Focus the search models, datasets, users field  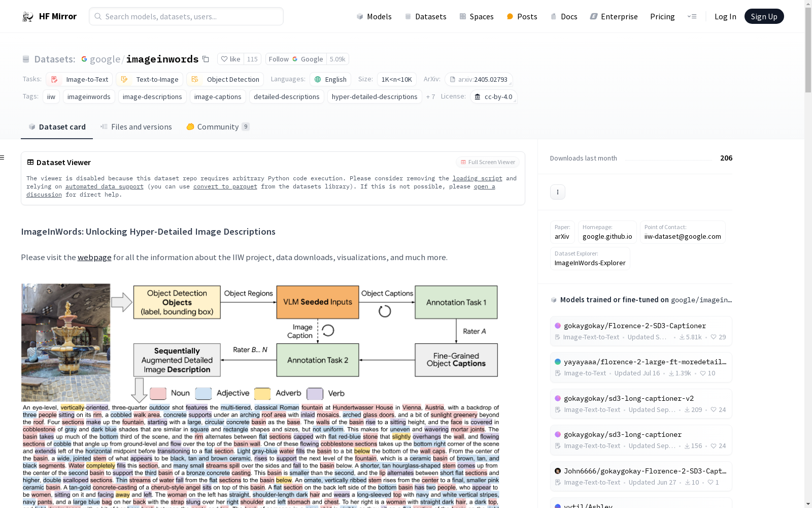coord(186,16)
